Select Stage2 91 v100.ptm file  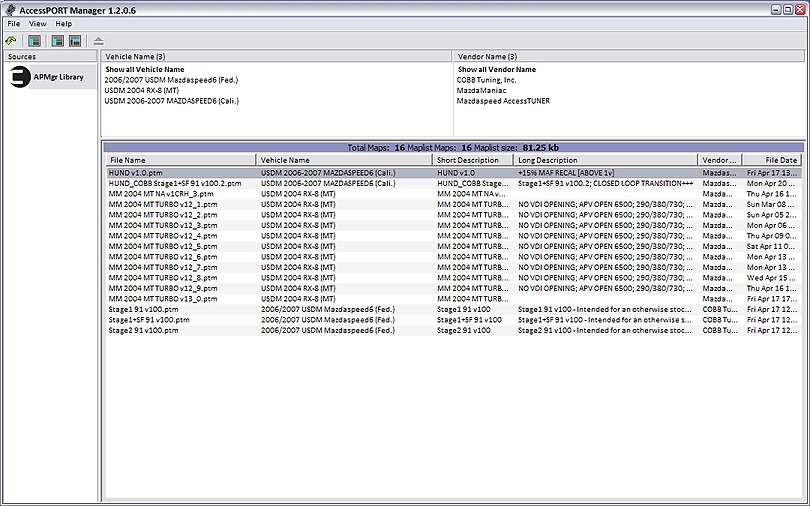[x=143, y=330]
